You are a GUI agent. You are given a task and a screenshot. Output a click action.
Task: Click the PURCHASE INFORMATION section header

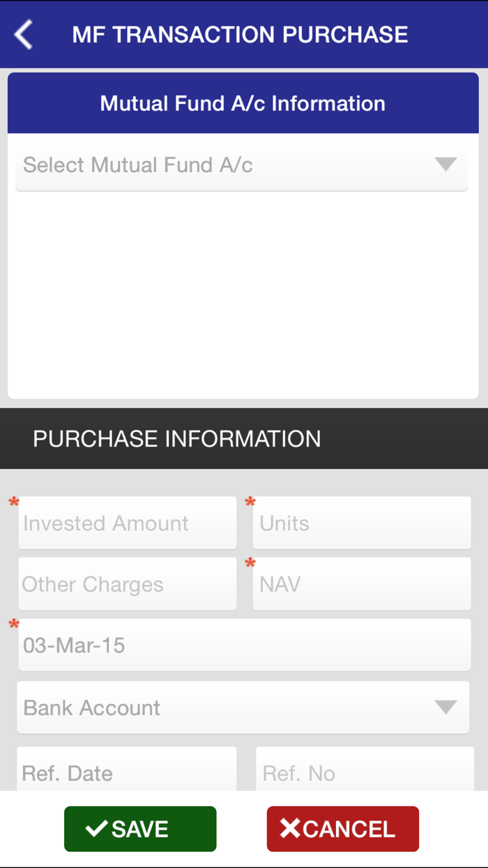(x=177, y=438)
